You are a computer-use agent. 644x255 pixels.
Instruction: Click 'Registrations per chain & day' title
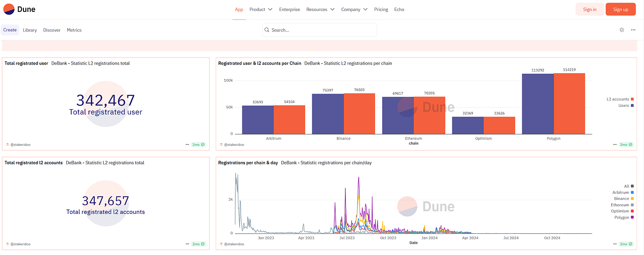pos(248,163)
